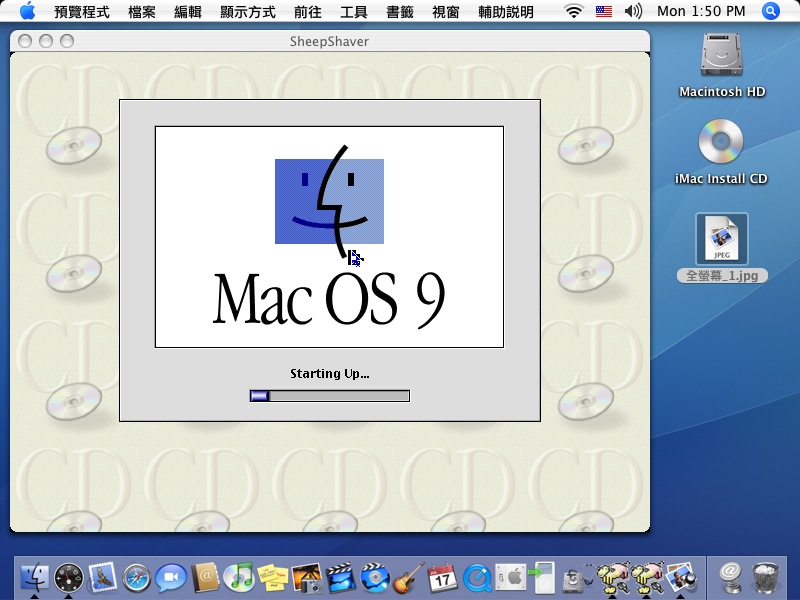The width and height of the screenshot is (800, 600).
Task: Launch Dashboard from the Dock
Action: pos(68,577)
